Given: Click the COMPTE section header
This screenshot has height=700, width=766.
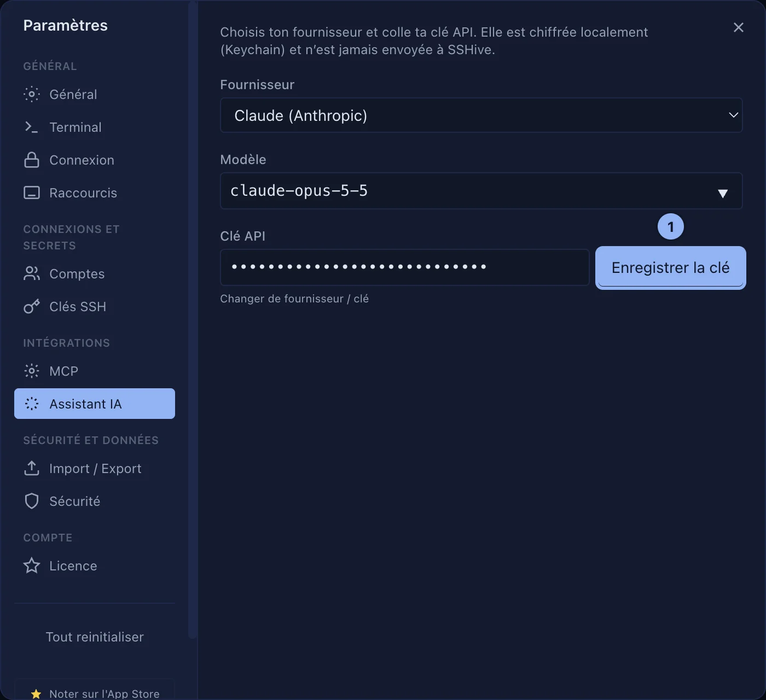Looking at the screenshot, I should [48, 538].
